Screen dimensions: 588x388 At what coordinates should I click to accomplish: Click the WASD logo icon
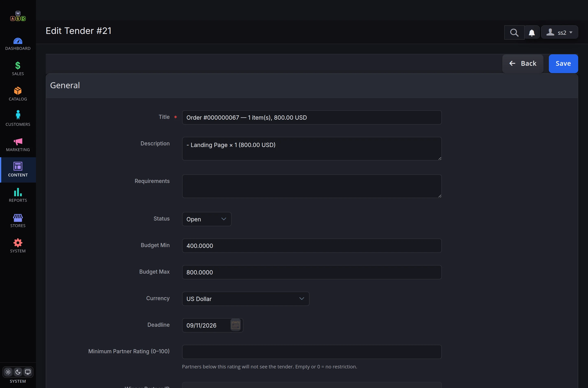pyautogui.click(x=18, y=16)
